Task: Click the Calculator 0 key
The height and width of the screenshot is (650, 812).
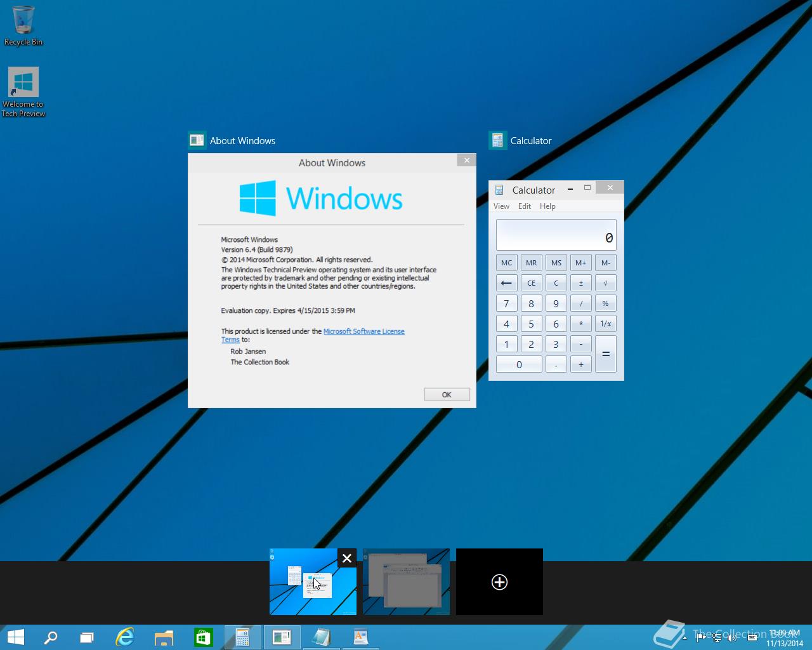Action: pyautogui.click(x=519, y=364)
